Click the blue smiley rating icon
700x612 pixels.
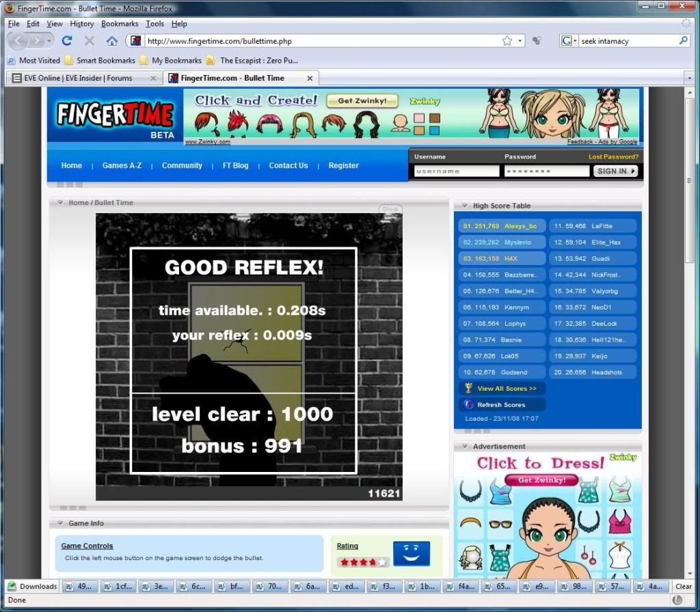tap(411, 554)
